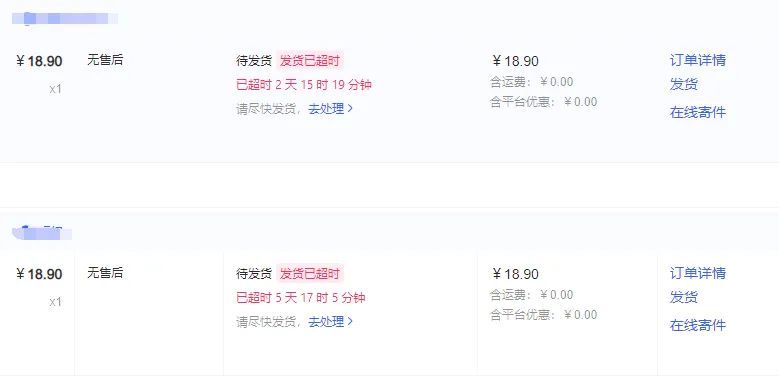The image size is (779, 382).
Task: Click 发货已超时 tag in upper order
Action: coord(310,61)
